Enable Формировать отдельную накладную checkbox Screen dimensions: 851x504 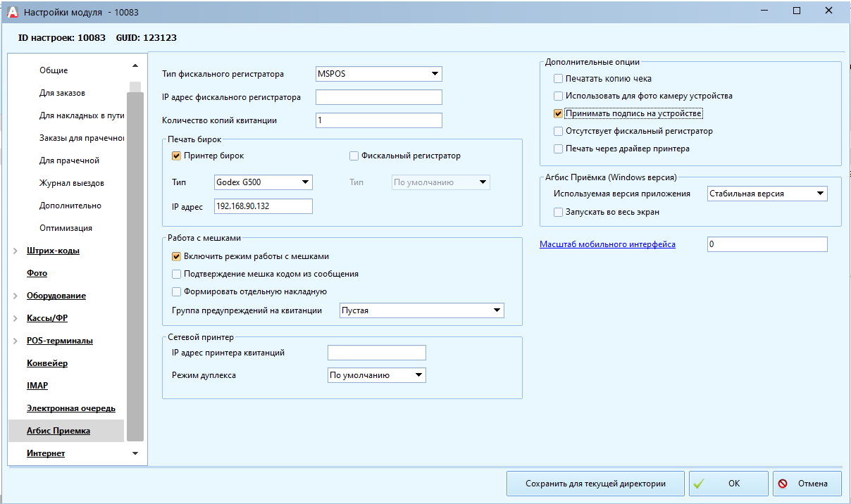point(177,291)
